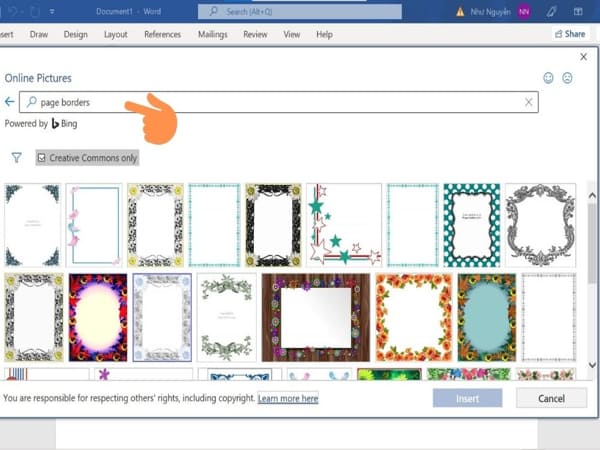
Task: Click into the 'page borders' search field
Action: coord(279,102)
